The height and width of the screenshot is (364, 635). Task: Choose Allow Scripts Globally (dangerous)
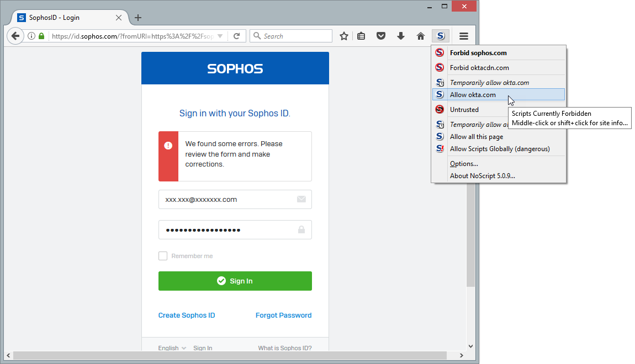(x=499, y=149)
